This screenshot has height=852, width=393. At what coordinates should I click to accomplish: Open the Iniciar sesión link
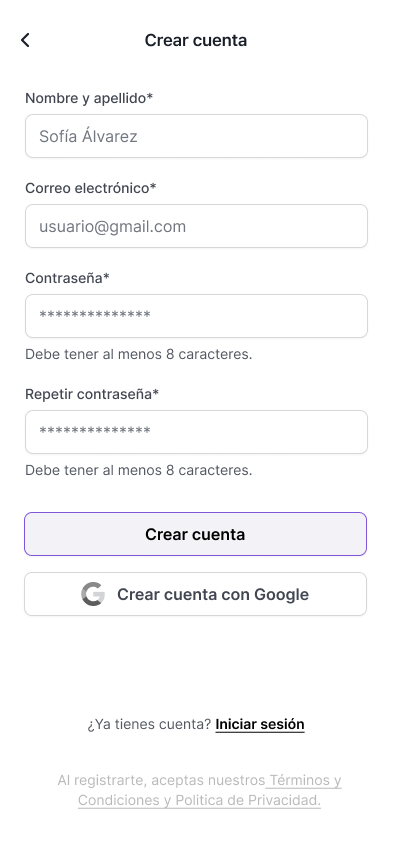click(x=260, y=724)
